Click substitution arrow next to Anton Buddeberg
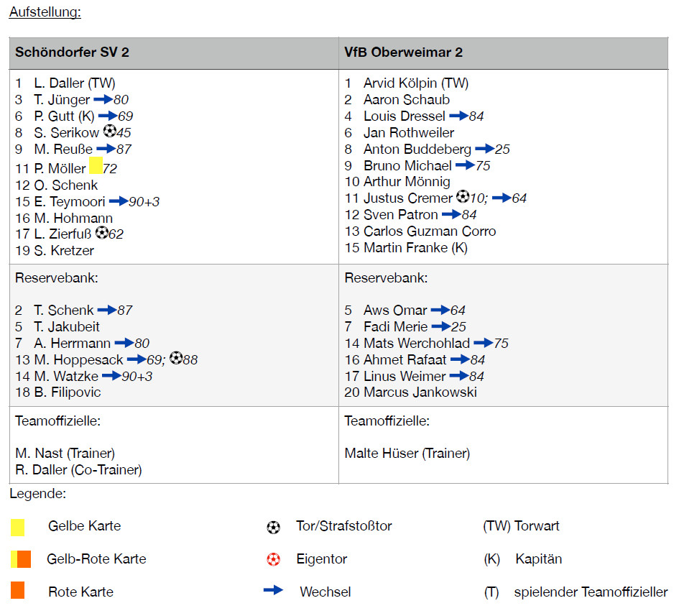Image resolution: width=679 pixels, height=616 pixels. (484, 149)
